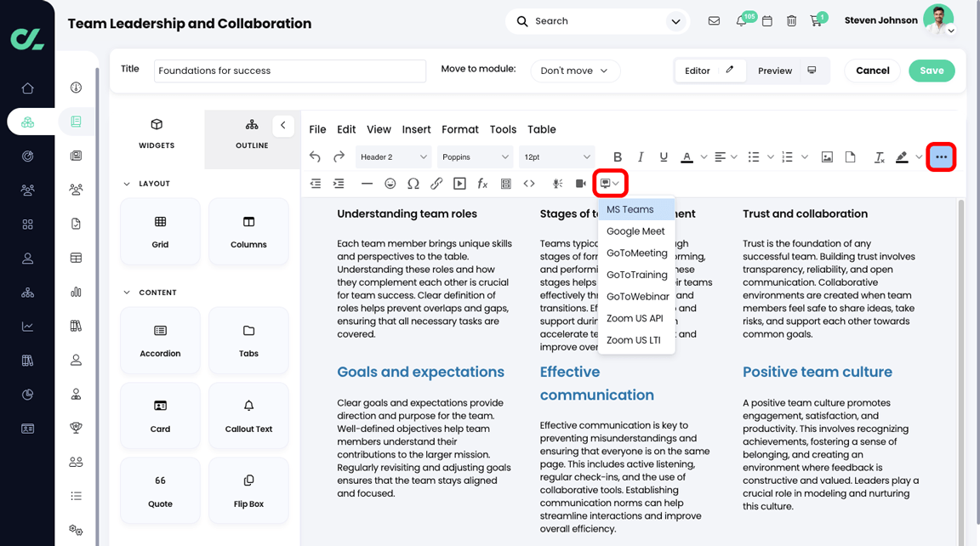Select Google Meet from the meeting list

(x=636, y=231)
